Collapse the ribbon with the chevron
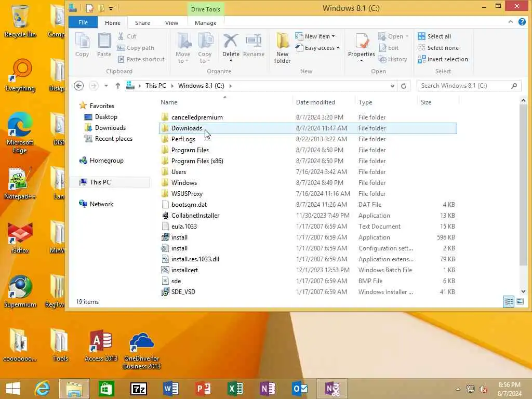 click(511, 22)
